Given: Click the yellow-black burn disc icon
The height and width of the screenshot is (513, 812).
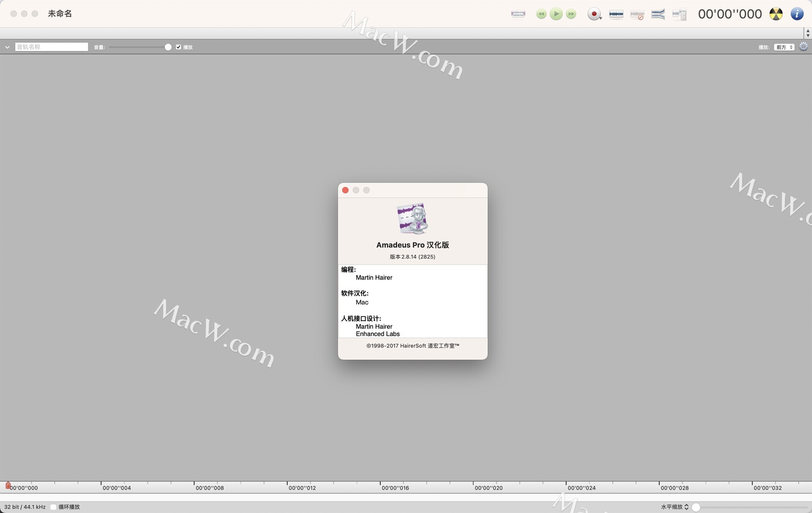Looking at the screenshot, I should pos(776,14).
